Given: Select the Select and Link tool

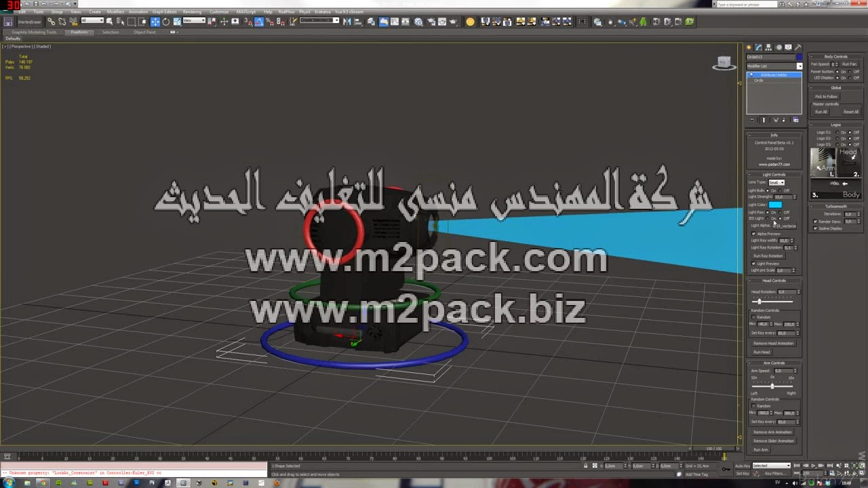Looking at the screenshot, I should [51, 22].
